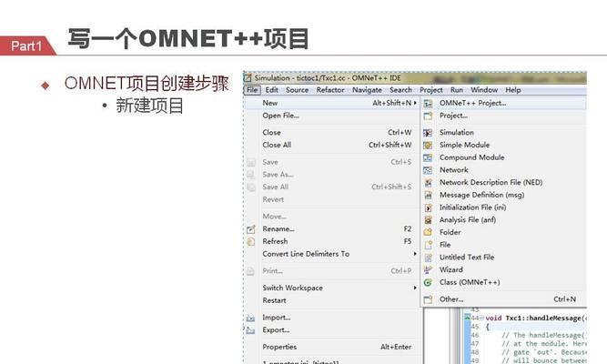Click the OMNeT++ Project icon in submenu

pyautogui.click(x=428, y=104)
